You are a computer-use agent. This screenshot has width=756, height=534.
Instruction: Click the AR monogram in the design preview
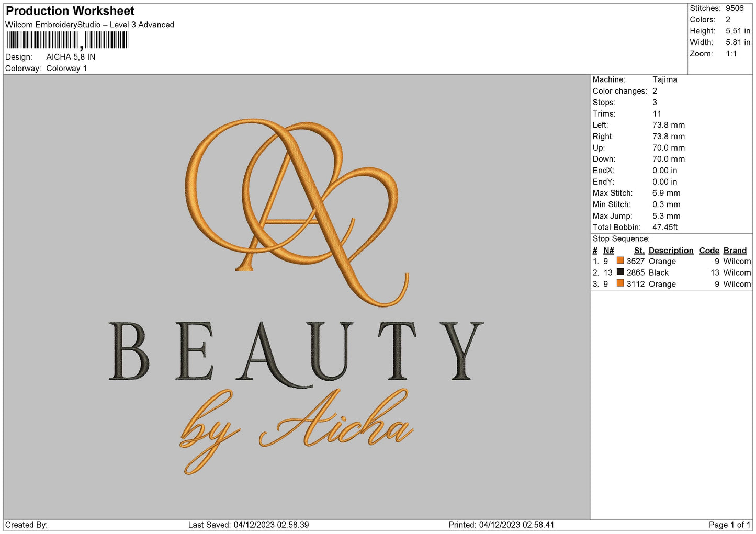[297, 212]
